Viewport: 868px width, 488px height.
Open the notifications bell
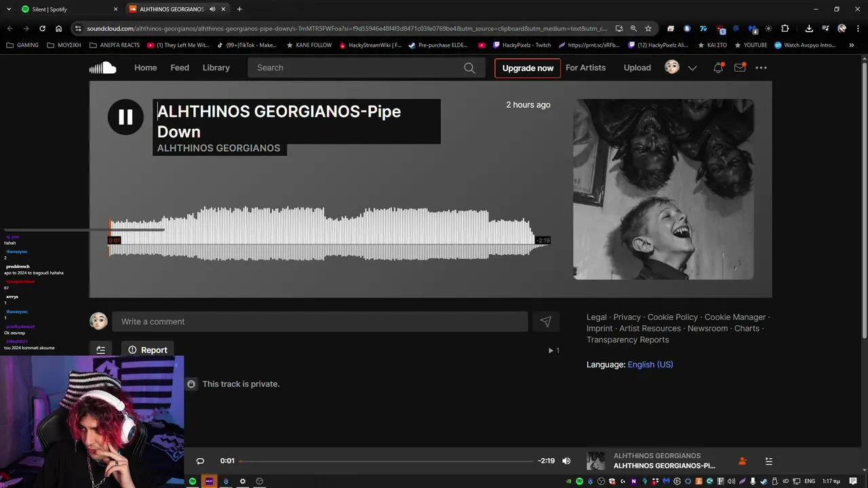click(x=718, y=68)
